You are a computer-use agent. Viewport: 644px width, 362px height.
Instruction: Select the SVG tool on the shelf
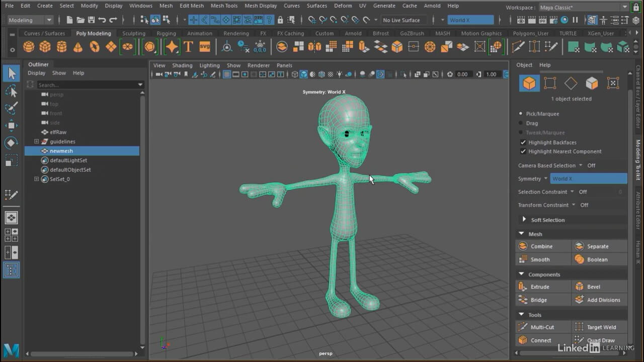pyautogui.click(x=204, y=47)
